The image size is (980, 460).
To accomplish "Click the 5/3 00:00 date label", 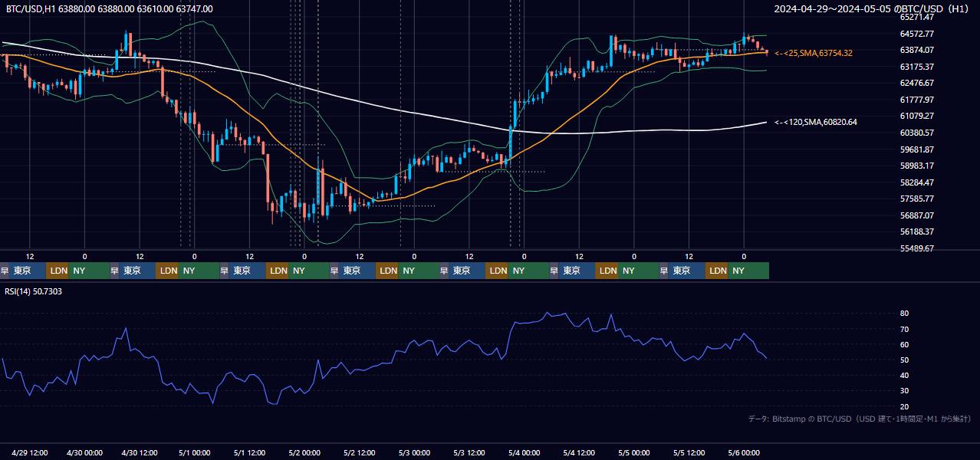I will 414,452.
